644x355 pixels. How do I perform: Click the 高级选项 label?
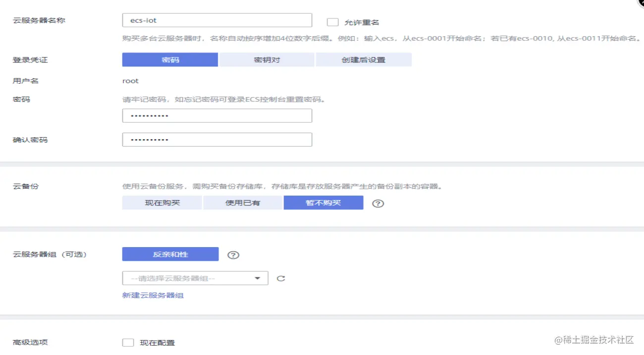pyautogui.click(x=30, y=343)
